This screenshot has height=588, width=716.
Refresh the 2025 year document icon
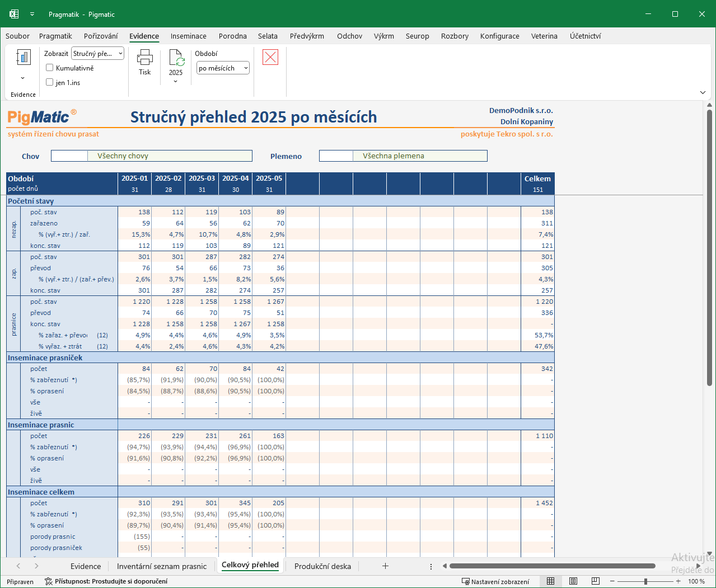pyautogui.click(x=176, y=58)
